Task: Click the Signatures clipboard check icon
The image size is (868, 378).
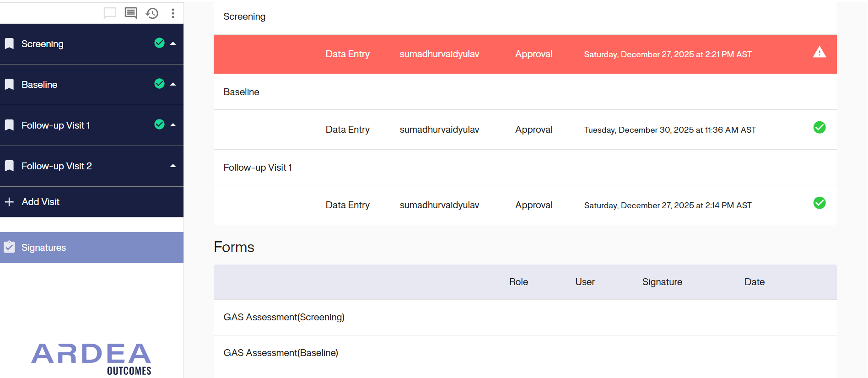Action: point(9,247)
